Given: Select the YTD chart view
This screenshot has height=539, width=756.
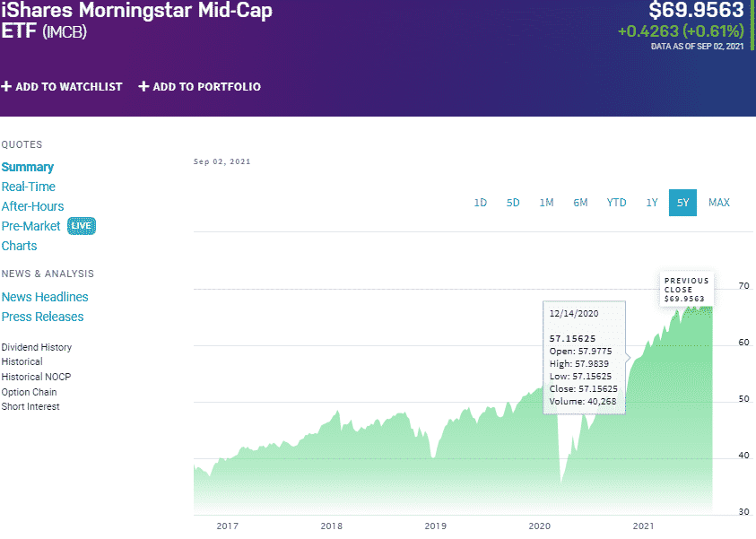Looking at the screenshot, I should pyautogui.click(x=616, y=203).
